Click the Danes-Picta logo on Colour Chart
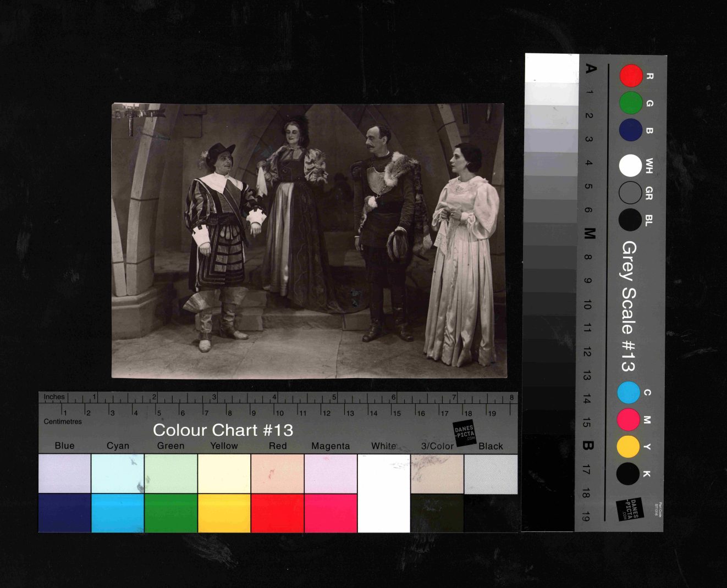Viewport: 727px width, 588px height. (464, 433)
